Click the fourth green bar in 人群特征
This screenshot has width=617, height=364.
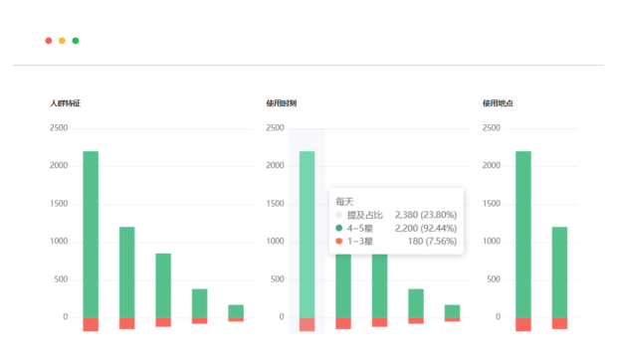click(x=199, y=303)
